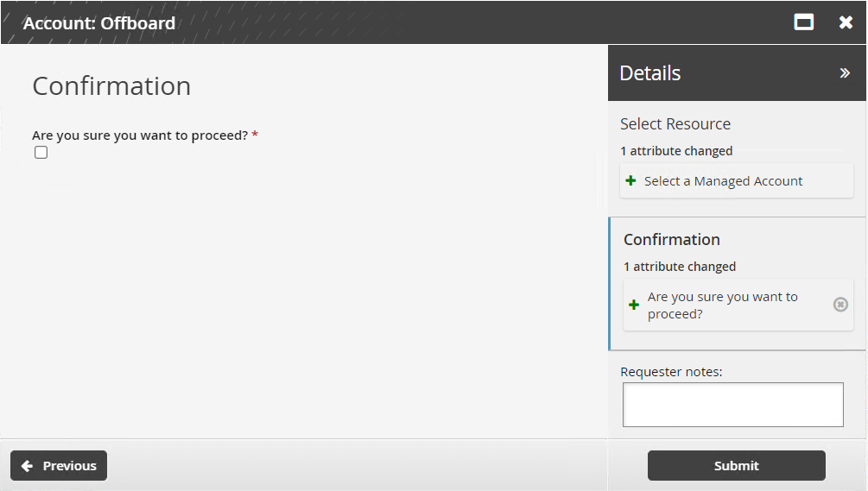Click the Account: Offboard title bar text
Screen dimensions: 868x491
click(x=99, y=23)
